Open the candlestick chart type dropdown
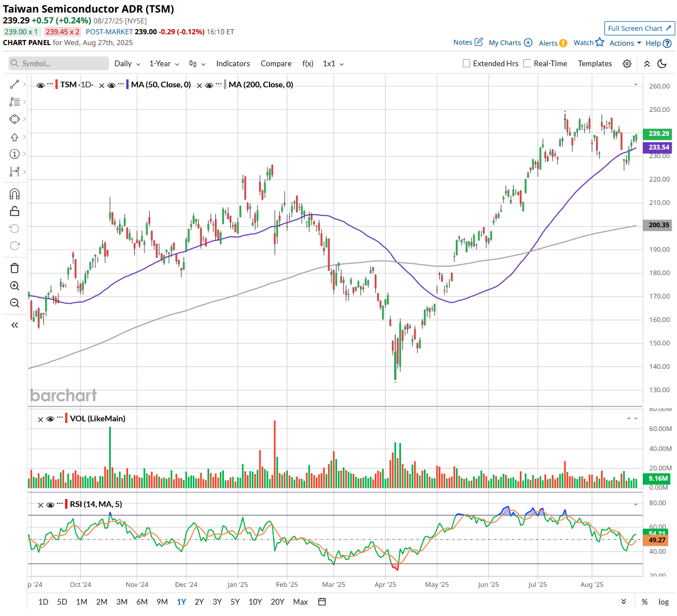677x616 pixels. tap(197, 64)
